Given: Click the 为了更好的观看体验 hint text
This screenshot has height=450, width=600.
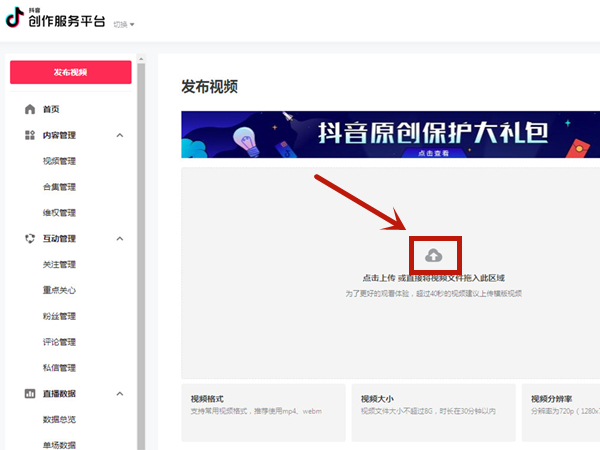Looking at the screenshot, I should (434, 293).
